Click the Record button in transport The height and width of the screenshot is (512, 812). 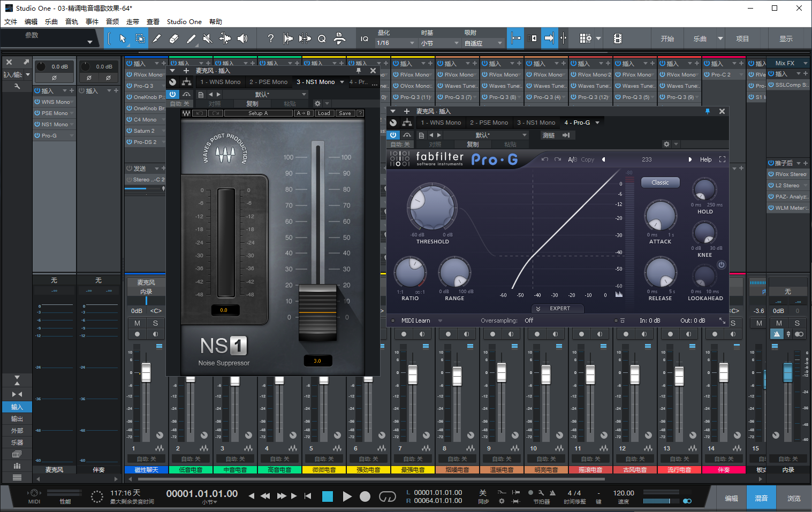pyautogui.click(x=365, y=496)
